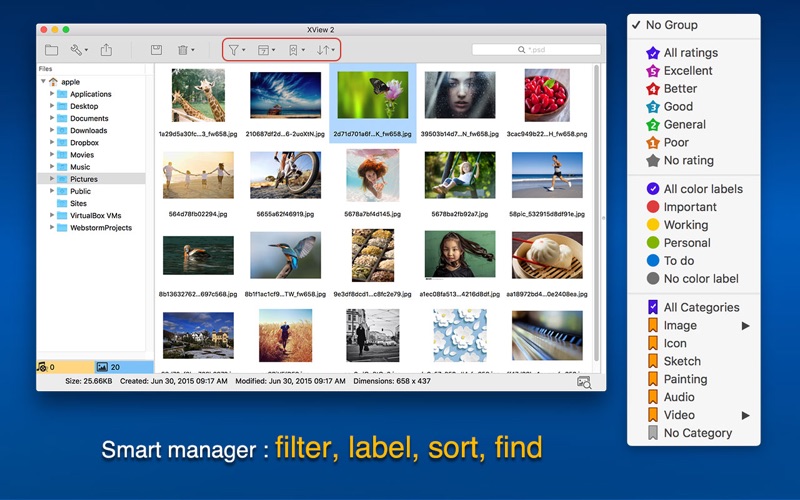Open the Video category submenu
Screen dimensions: 800x500
point(693,415)
